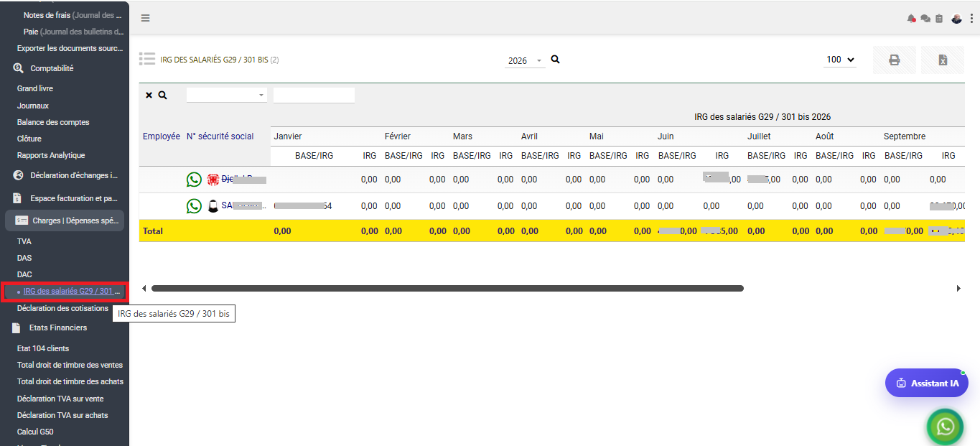Viewport: 980px width, 446px height.
Task: Open Déclaration des cotisations
Action: [x=62, y=308]
